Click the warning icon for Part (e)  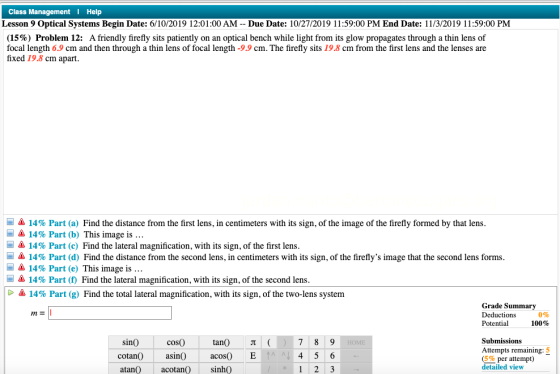pyautogui.click(x=21, y=268)
